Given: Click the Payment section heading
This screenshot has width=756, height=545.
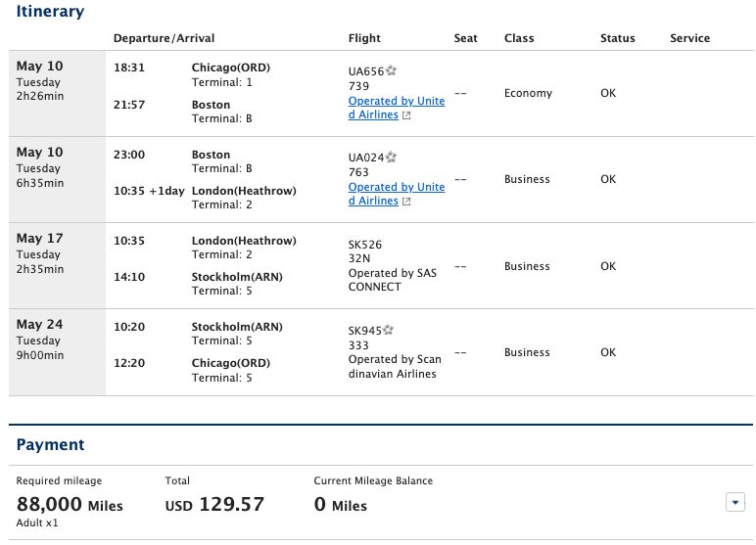Looking at the screenshot, I should tap(50, 445).
